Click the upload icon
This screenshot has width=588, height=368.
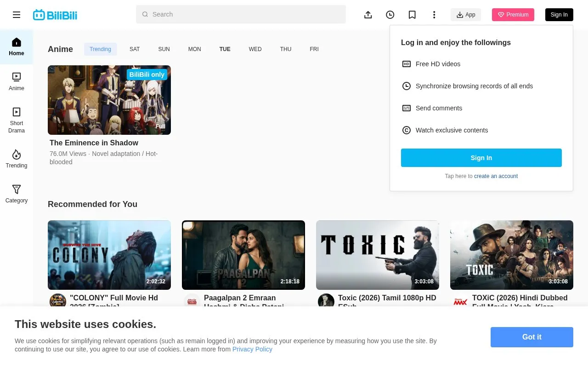[x=368, y=15]
